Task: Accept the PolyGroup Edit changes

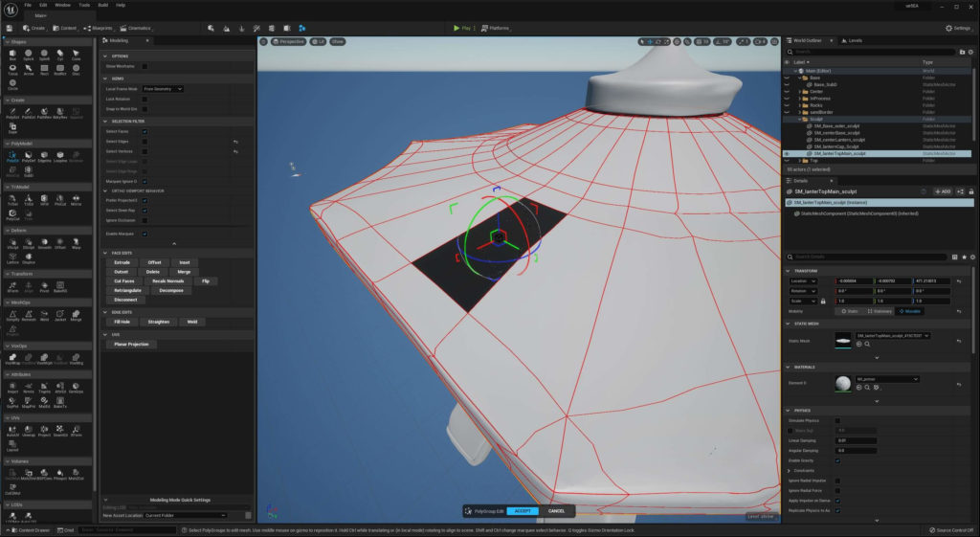Action: pos(523,511)
